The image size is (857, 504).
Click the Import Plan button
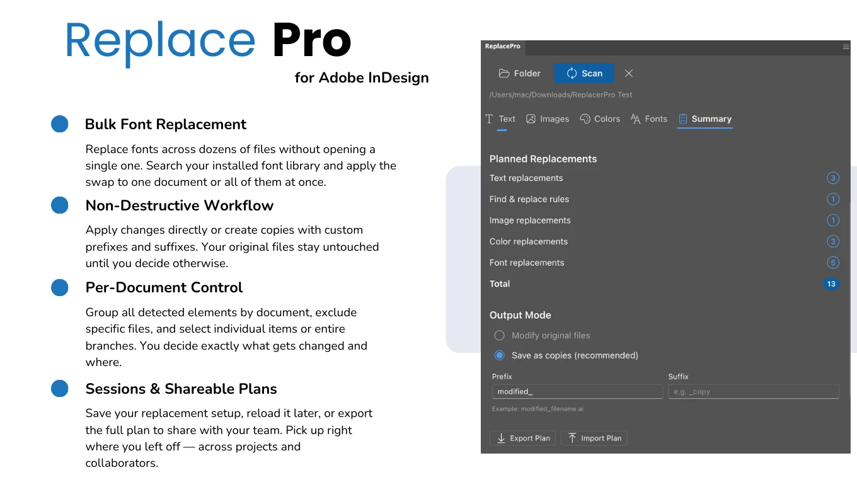tap(594, 438)
